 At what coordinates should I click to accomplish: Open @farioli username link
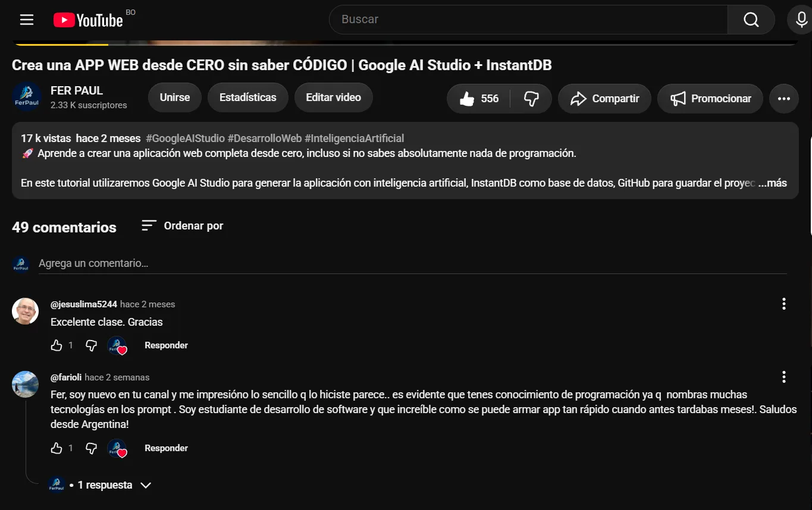[x=66, y=377]
